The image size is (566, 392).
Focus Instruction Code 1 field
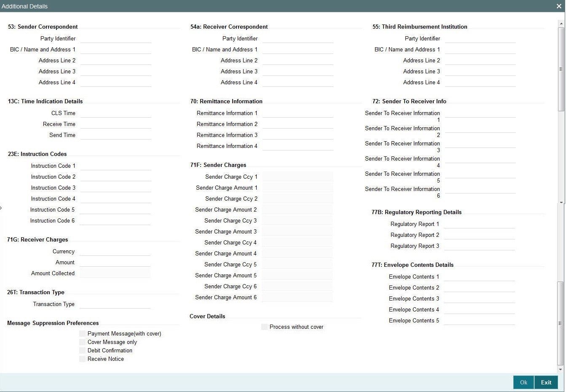[x=116, y=166]
